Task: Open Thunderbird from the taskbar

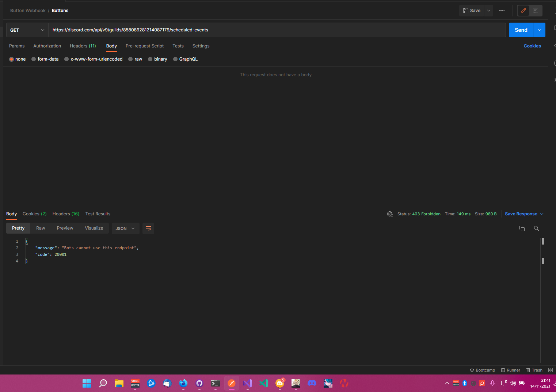Action: pyautogui.click(x=167, y=383)
